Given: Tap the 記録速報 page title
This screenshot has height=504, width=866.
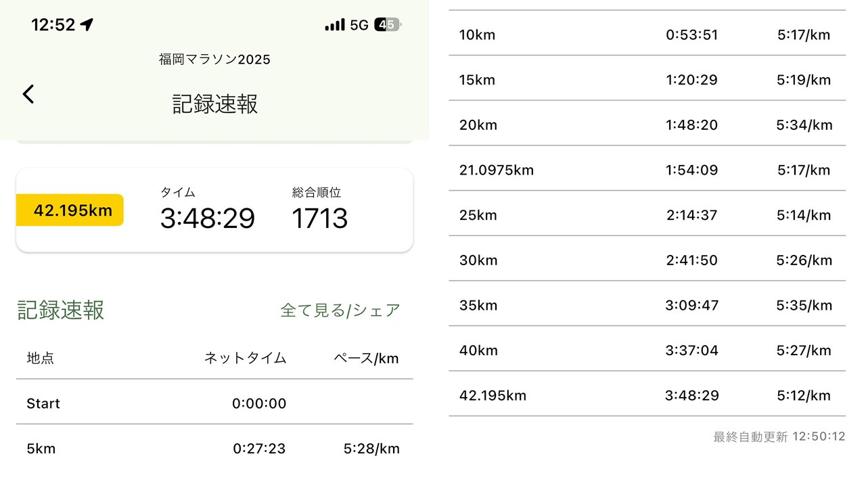Looking at the screenshot, I should tap(214, 104).
